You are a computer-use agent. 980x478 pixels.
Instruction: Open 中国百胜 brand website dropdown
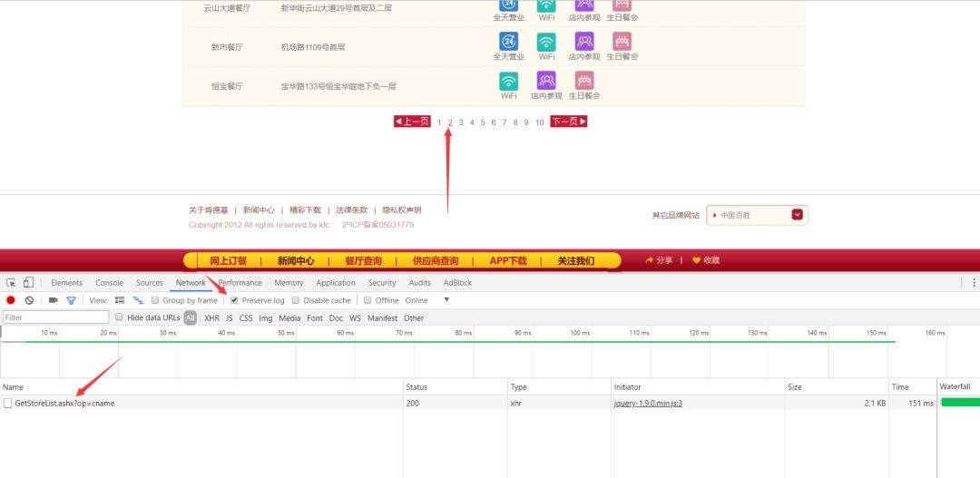pos(757,215)
